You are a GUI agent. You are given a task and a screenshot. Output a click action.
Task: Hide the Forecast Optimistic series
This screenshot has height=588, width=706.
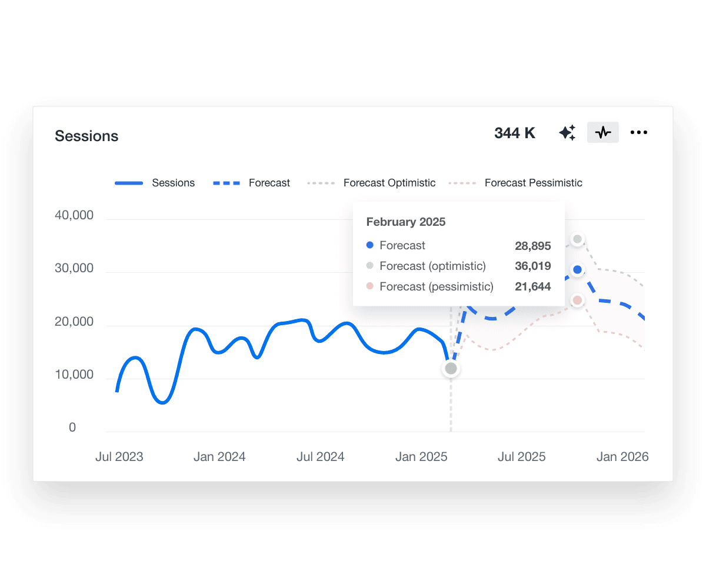tap(371, 183)
